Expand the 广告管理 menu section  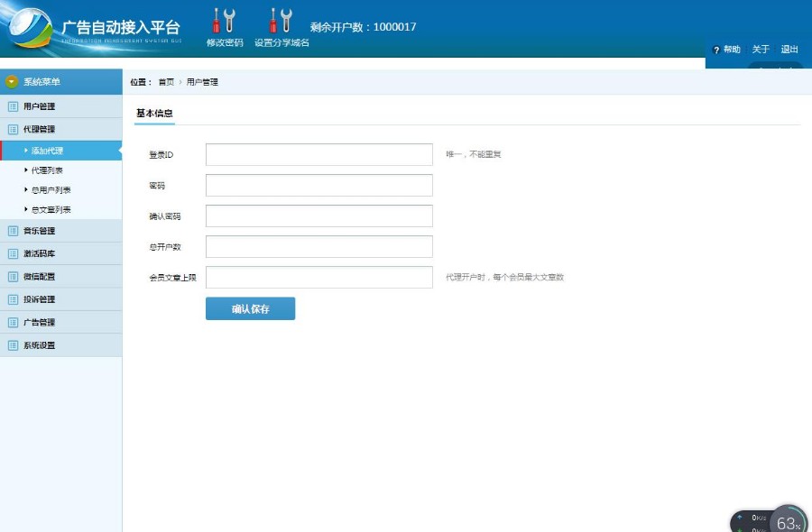point(39,323)
